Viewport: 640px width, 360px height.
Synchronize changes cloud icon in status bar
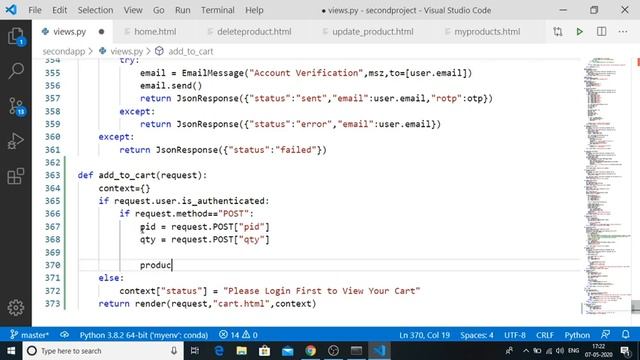(64, 335)
